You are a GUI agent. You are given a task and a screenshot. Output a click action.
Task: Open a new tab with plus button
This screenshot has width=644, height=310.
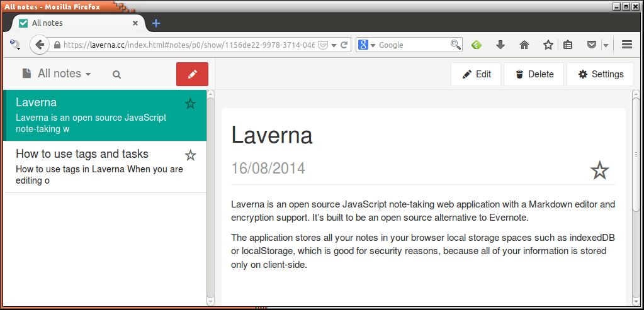tap(156, 23)
